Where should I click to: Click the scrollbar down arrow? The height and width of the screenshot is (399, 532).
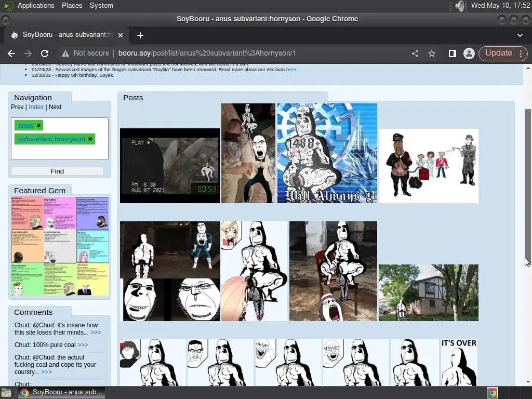tap(528, 382)
